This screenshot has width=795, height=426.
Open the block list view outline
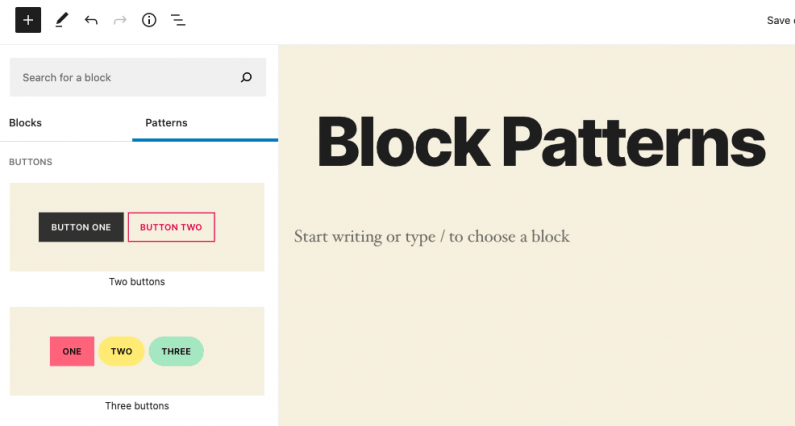click(178, 20)
